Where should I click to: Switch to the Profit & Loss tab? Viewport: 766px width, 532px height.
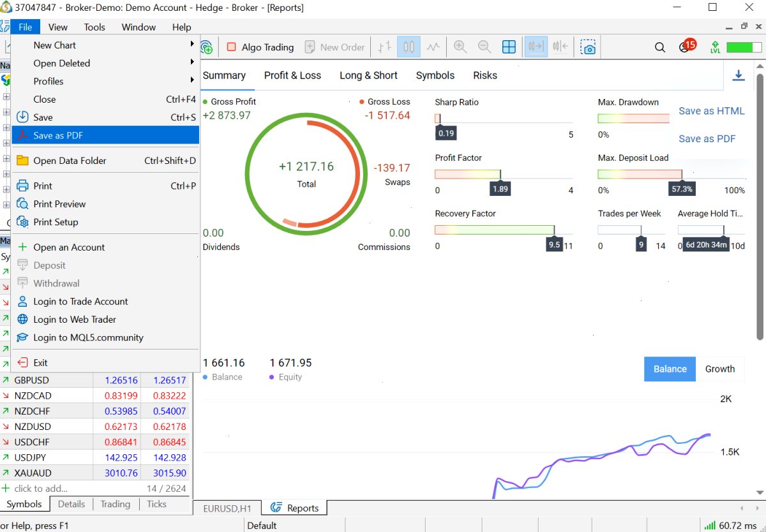pos(292,75)
